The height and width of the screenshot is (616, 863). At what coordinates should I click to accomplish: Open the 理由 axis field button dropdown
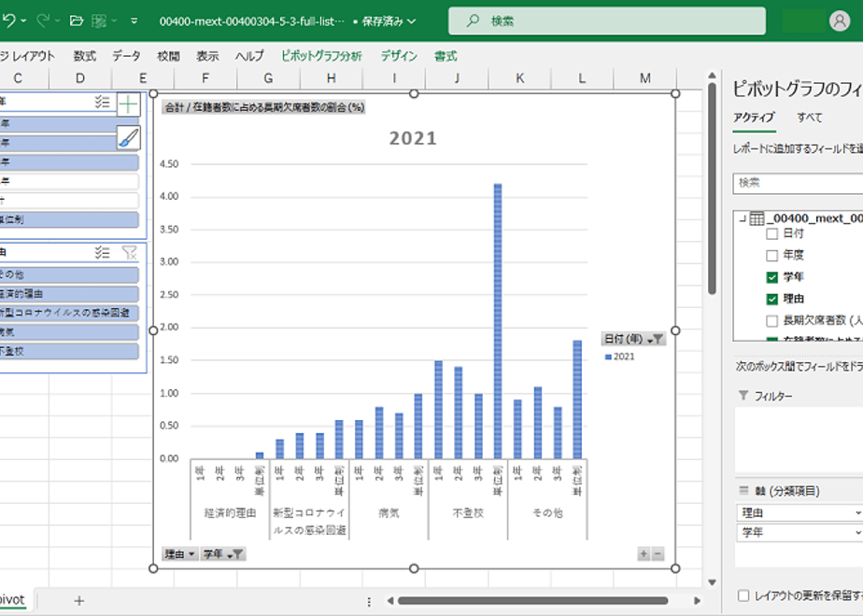179,553
